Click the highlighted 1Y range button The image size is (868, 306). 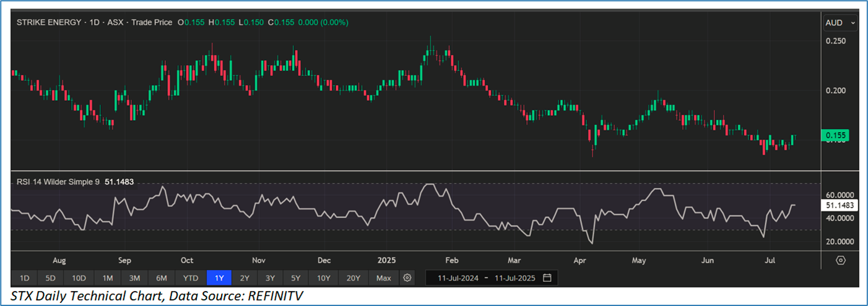click(219, 278)
